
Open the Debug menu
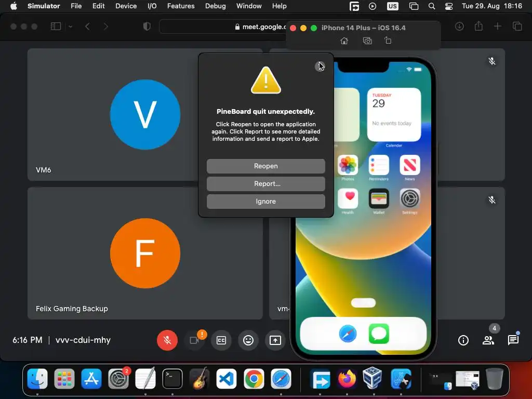pyautogui.click(x=216, y=6)
